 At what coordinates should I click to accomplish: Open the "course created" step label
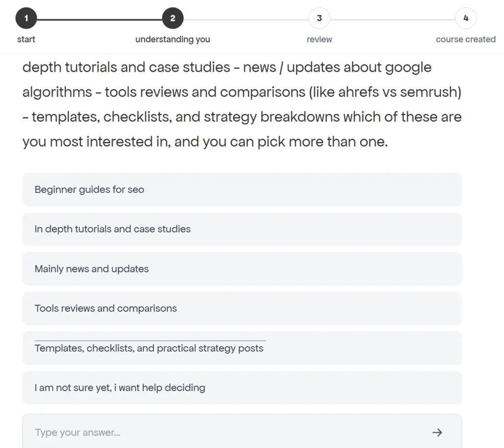466,39
